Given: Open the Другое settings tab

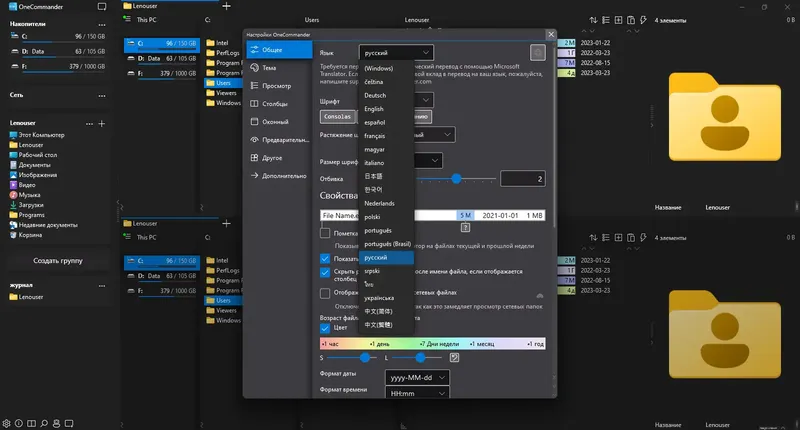Looking at the screenshot, I should tap(279, 158).
